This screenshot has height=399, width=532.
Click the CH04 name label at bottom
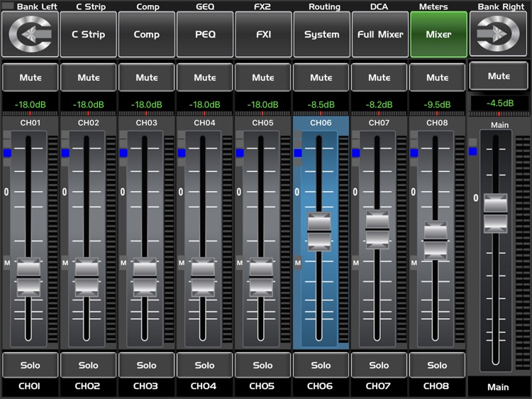click(x=205, y=387)
